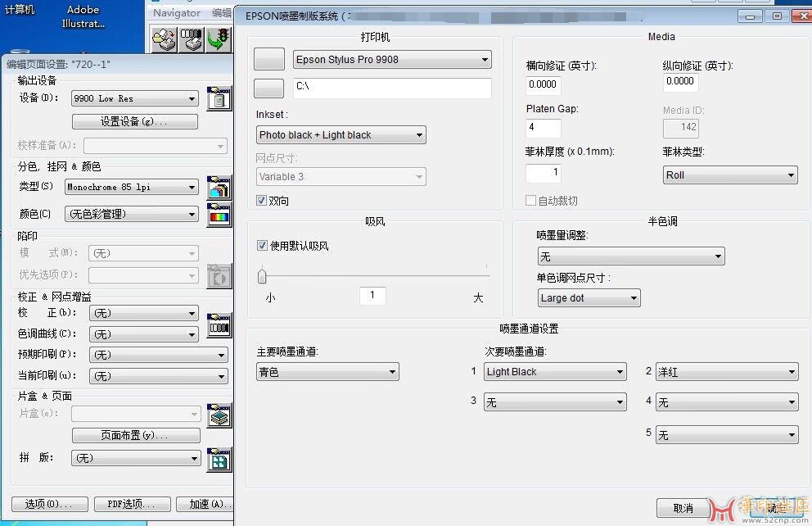812x526 pixels.
Task: Click Adobe Illustrator desktop icon
Action: tap(83, 16)
